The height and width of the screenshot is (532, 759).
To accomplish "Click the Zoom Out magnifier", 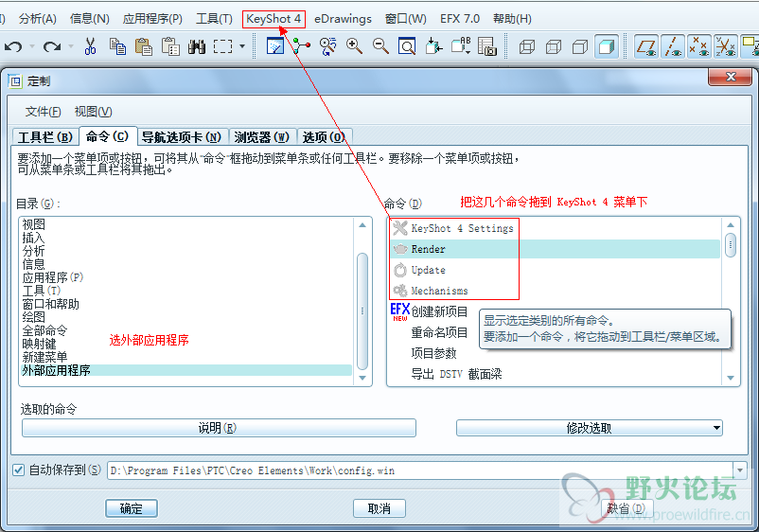I will pos(381,46).
